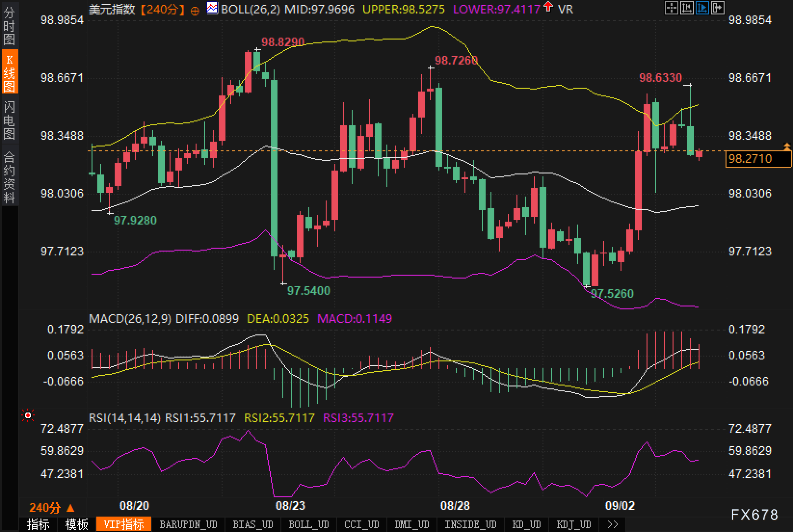Switch to 分时图 view in left sidebar
This screenshot has height=532, width=793.
(9, 26)
